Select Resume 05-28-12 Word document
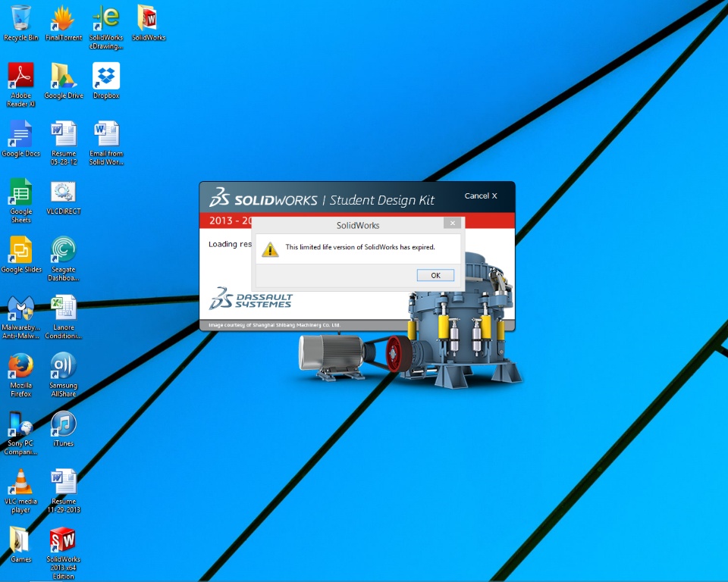 pyautogui.click(x=64, y=142)
